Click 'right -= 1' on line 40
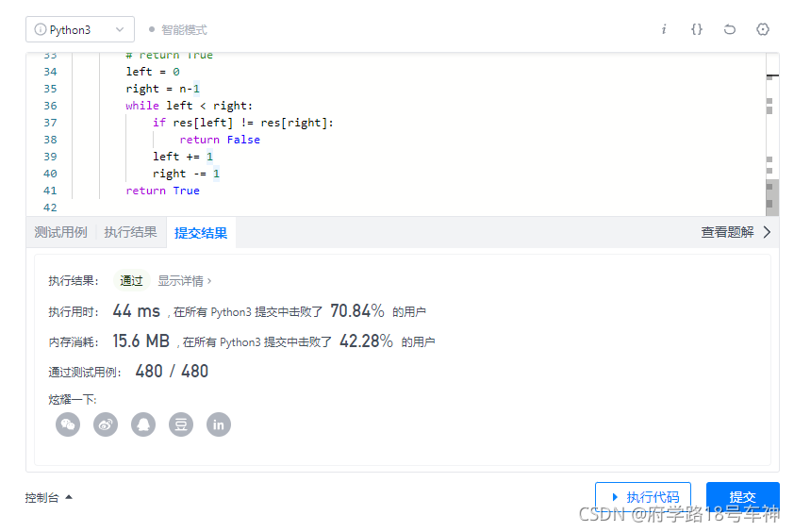 186,174
